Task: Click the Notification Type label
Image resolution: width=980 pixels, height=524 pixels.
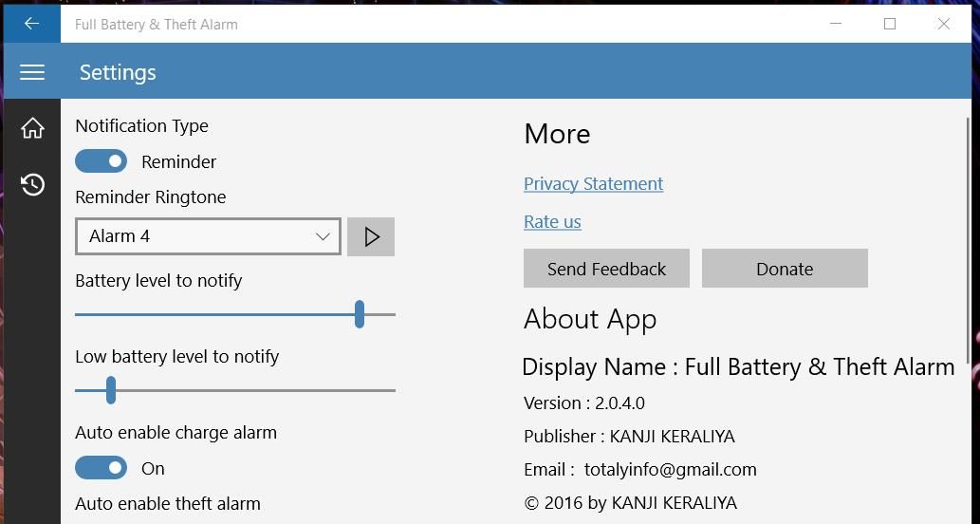Action: [x=142, y=125]
